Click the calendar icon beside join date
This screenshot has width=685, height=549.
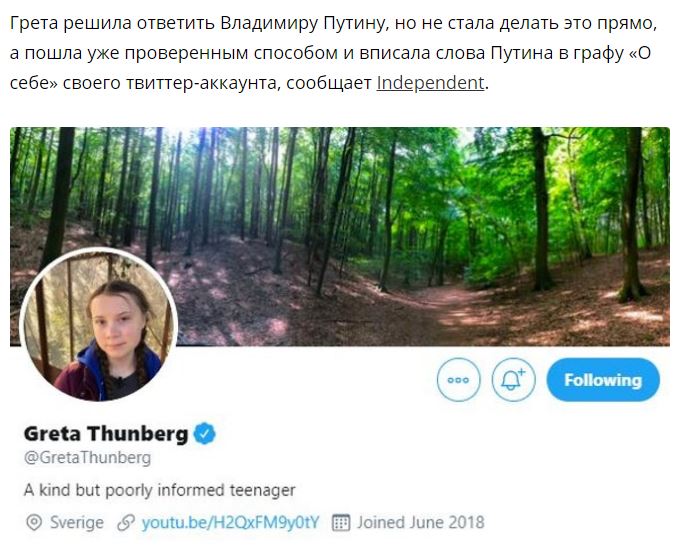(x=341, y=522)
